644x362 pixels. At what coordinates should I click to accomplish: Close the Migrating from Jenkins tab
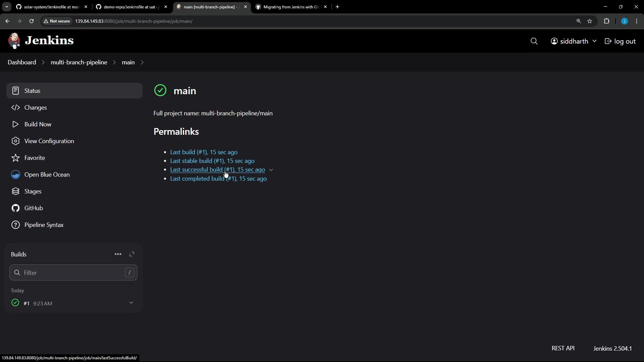click(325, 7)
